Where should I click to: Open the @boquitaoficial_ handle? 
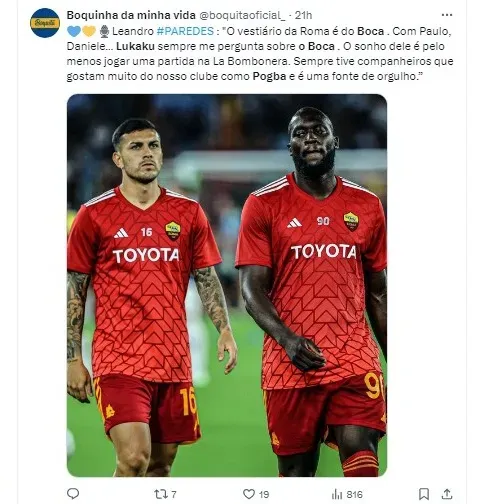click(242, 15)
